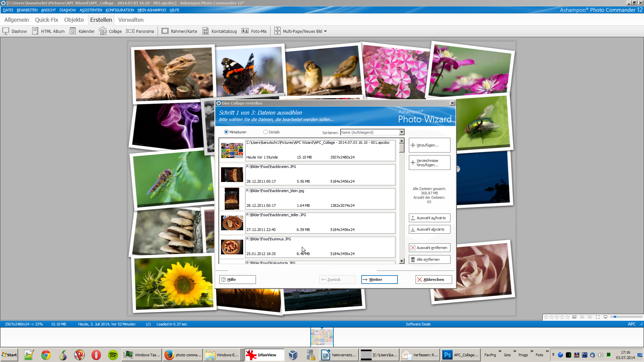Open the Kalender creation tool
This screenshot has width=644, height=362.
tap(82, 31)
